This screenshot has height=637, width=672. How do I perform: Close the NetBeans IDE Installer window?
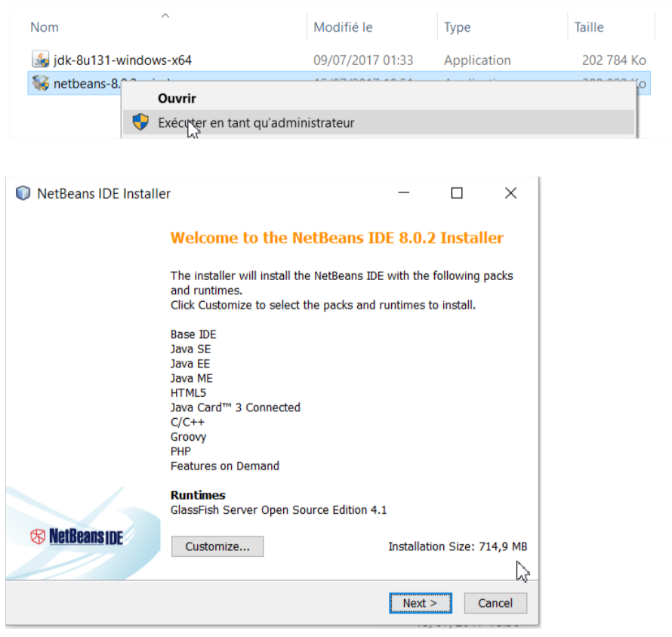[x=510, y=193]
